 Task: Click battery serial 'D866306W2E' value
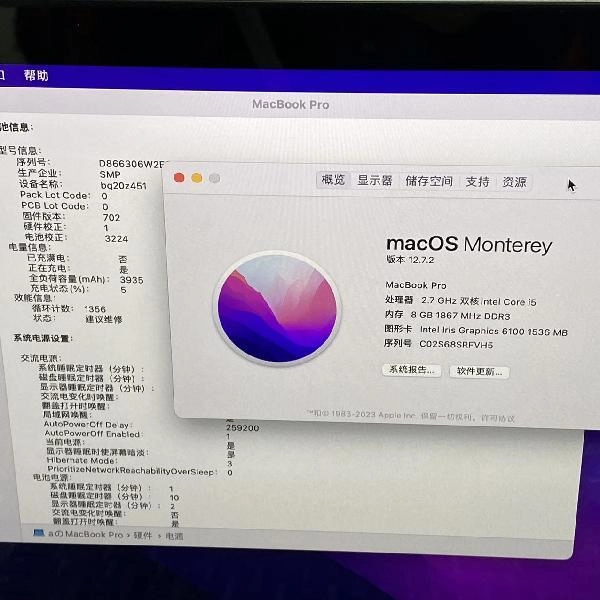coord(132,164)
